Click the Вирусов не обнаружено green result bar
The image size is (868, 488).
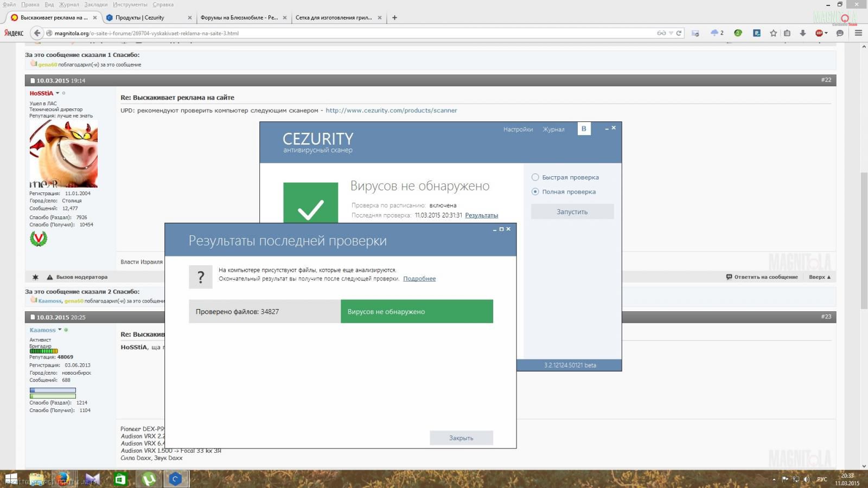pyautogui.click(x=417, y=311)
